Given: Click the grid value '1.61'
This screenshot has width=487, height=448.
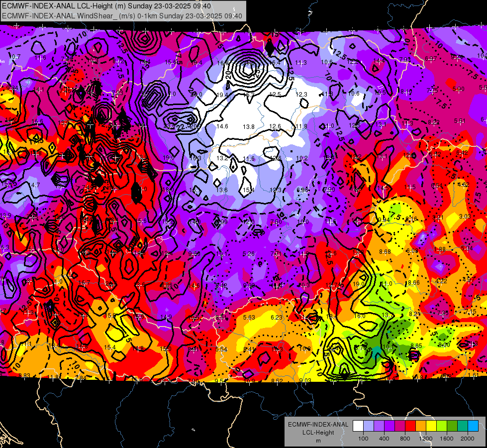Looking at the screenshot, I should [x=474, y=375].
